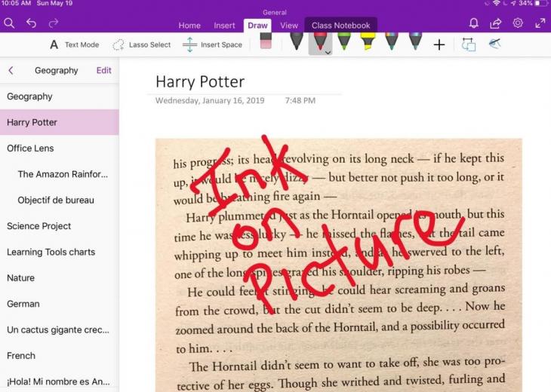The width and height of the screenshot is (551, 392).
Task: Open the Insert tab
Action: [224, 26]
